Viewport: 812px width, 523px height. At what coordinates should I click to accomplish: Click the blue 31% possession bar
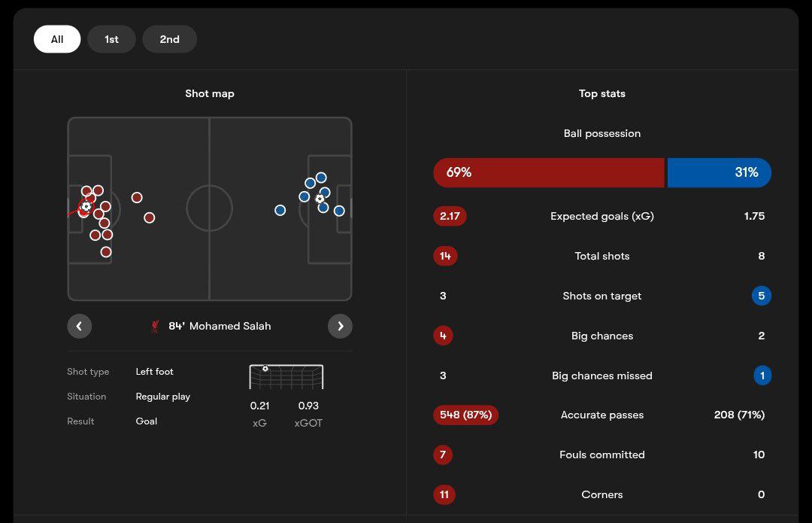(719, 172)
